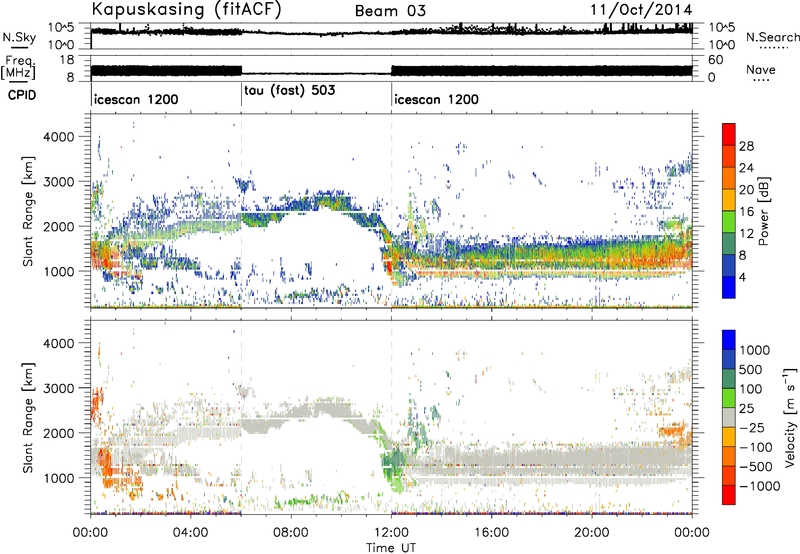
Task: Click the 3000 tick on velocity panel axis
Action: pyautogui.click(x=61, y=388)
